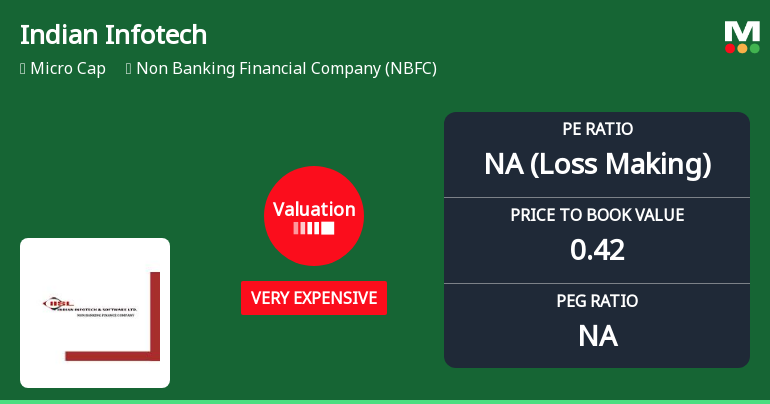Select the PRICE TO BOOK VALUE heading
770x404 pixels.
click(597, 215)
